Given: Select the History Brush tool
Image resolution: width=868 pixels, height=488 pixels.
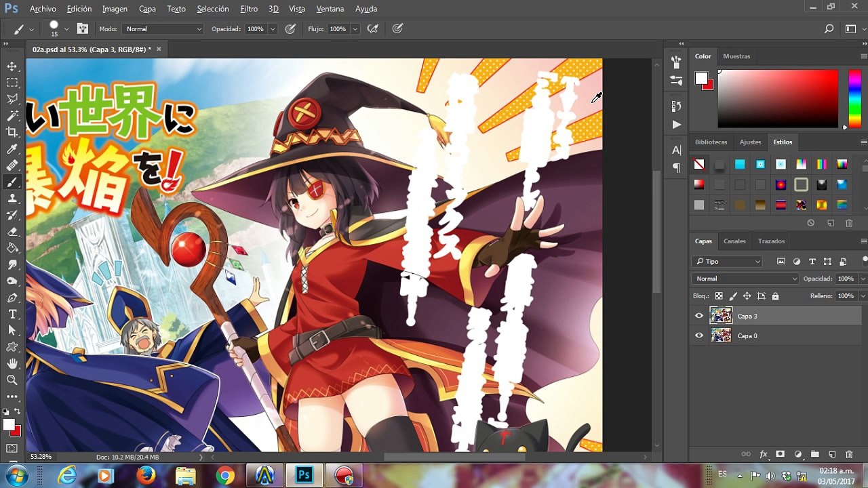Looking at the screenshot, I should pyautogui.click(x=12, y=216).
